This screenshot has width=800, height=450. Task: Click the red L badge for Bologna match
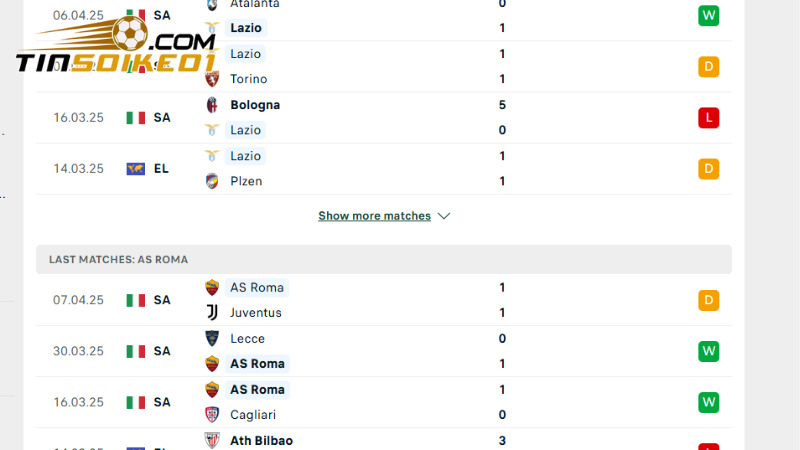click(x=709, y=118)
